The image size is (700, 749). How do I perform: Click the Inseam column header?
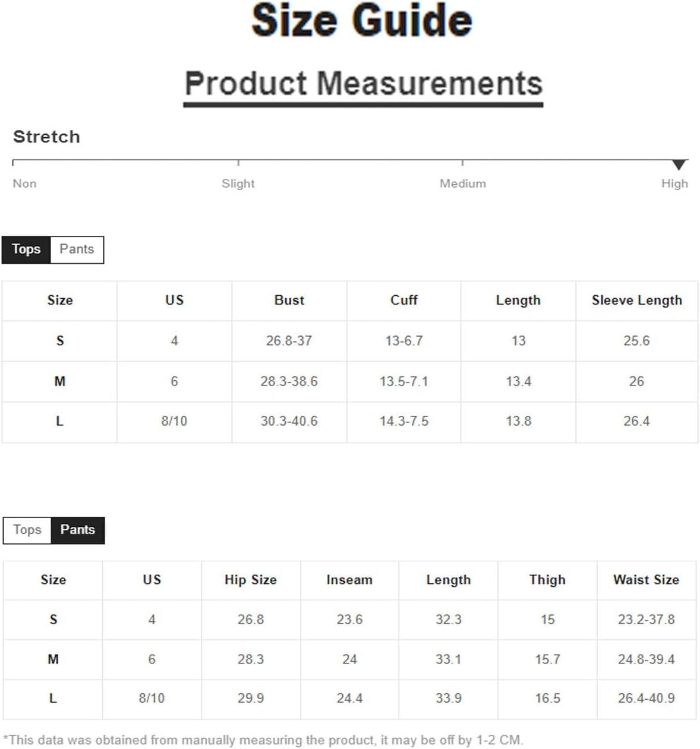point(349,580)
